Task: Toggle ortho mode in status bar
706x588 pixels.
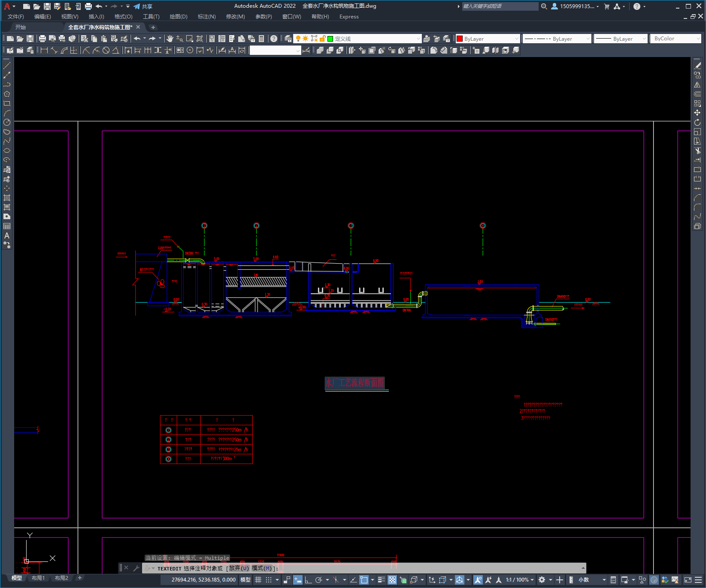Action: 308,580
